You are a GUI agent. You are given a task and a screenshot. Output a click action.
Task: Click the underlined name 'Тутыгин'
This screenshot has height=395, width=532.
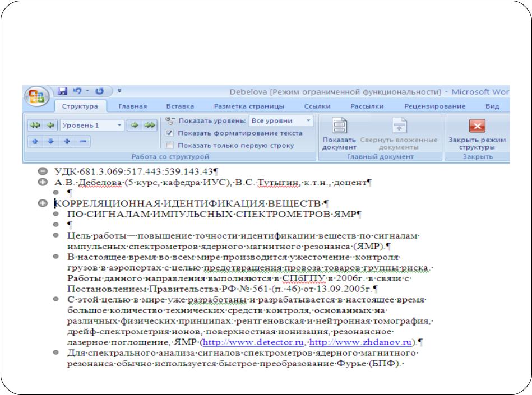pyautogui.click(x=278, y=183)
